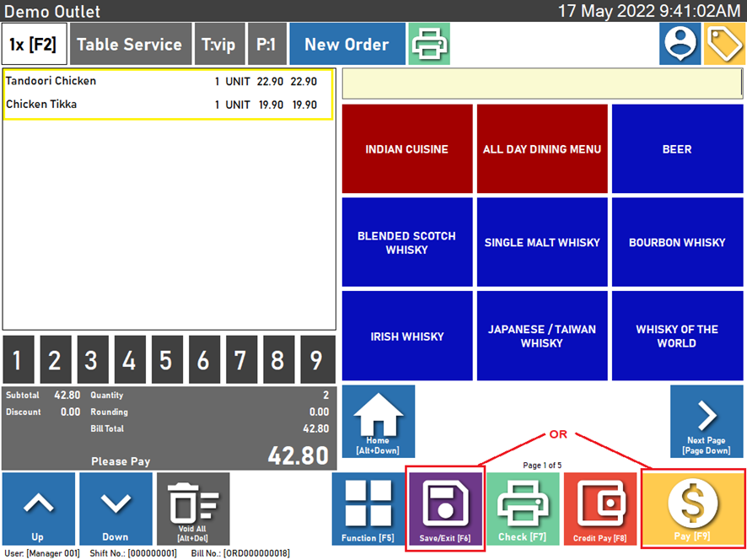Image resolution: width=747 pixels, height=560 pixels.
Task: Open the Function [F5] grid menu
Action: pos(368,509)
